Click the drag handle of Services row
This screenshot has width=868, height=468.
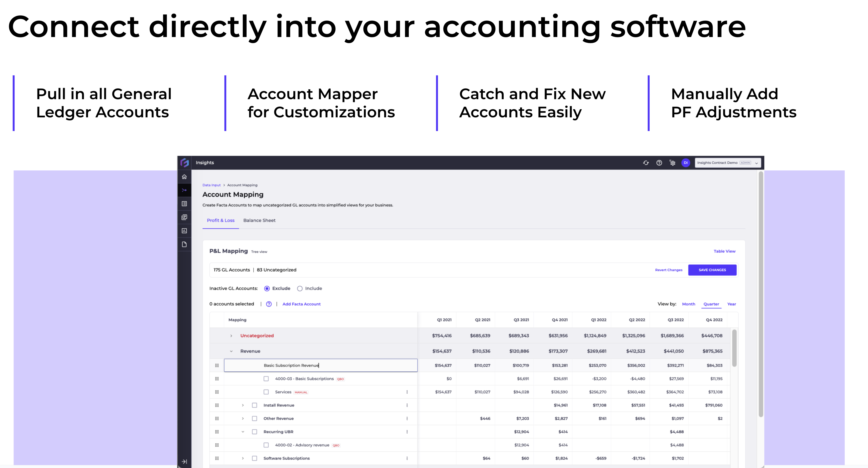[217, 392]
